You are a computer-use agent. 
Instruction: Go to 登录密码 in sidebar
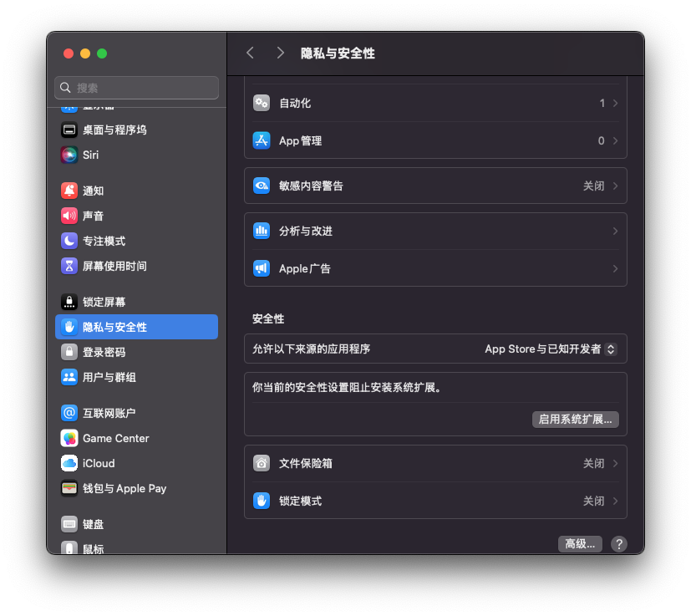click(104, 352)
